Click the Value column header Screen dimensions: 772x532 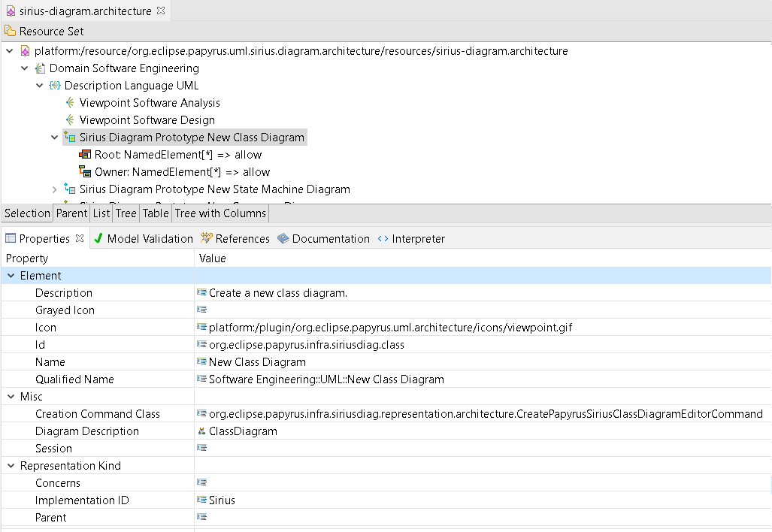(x=483, y=258)
